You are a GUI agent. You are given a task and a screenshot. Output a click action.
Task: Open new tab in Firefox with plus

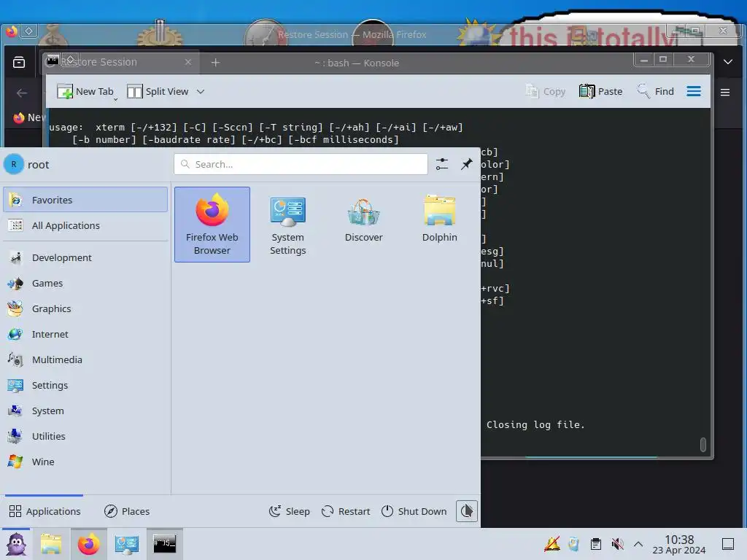[215, 63]
